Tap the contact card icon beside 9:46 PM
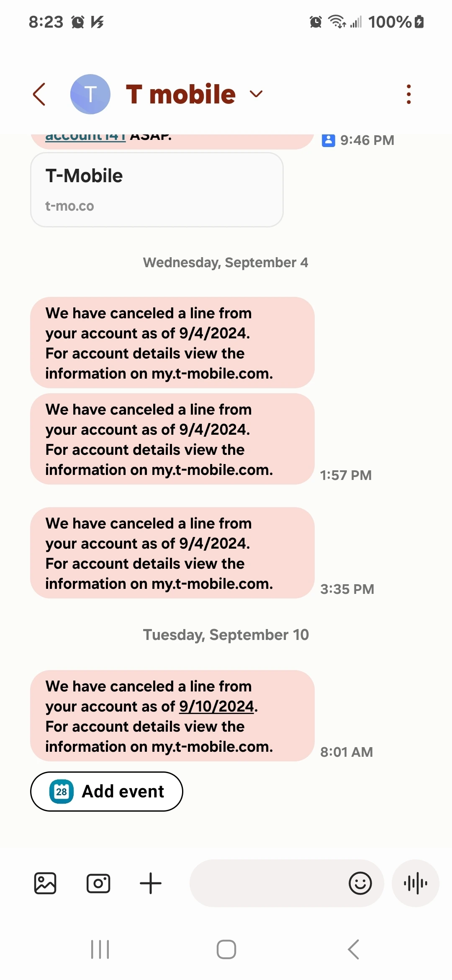 (x=328, y=140)
